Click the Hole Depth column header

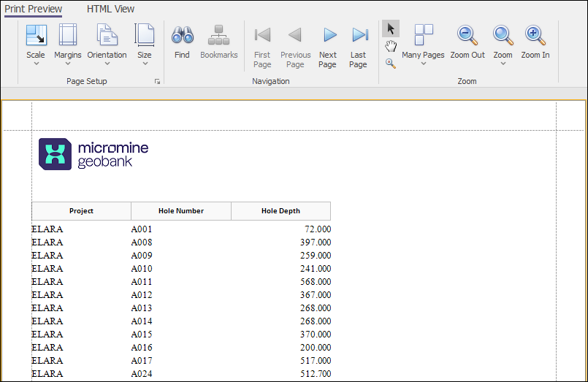coord(280,211)
